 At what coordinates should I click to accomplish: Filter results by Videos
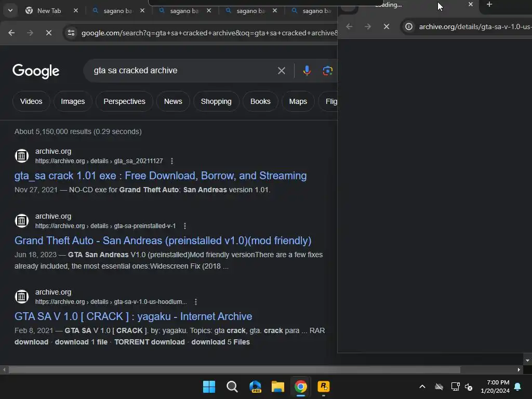pyautogui.click(x=31, y=101)
